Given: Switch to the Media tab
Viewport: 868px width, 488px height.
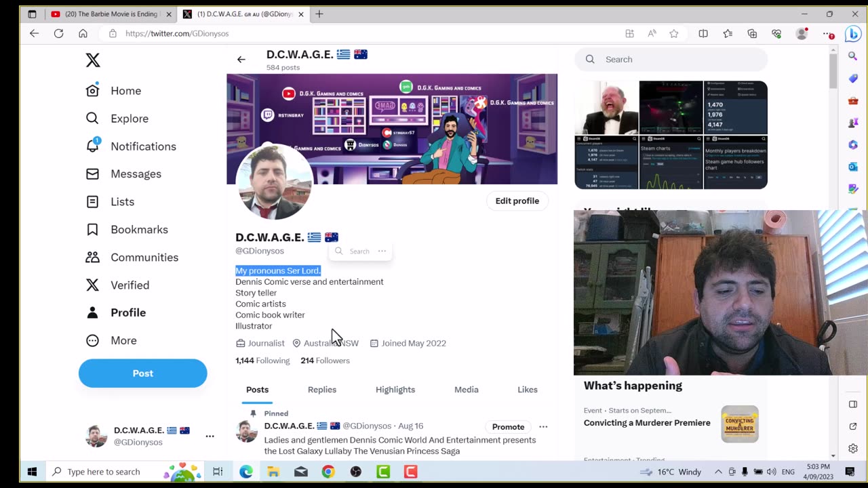Looking at the screenshot, I should click(467, 390).
